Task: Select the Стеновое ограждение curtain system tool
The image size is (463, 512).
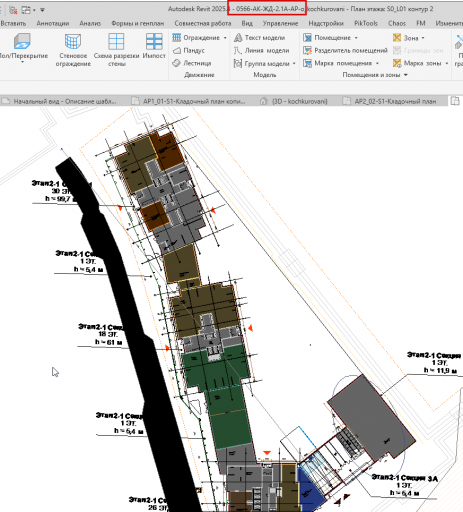Action: pyautogui.click(x=73, y=50)
